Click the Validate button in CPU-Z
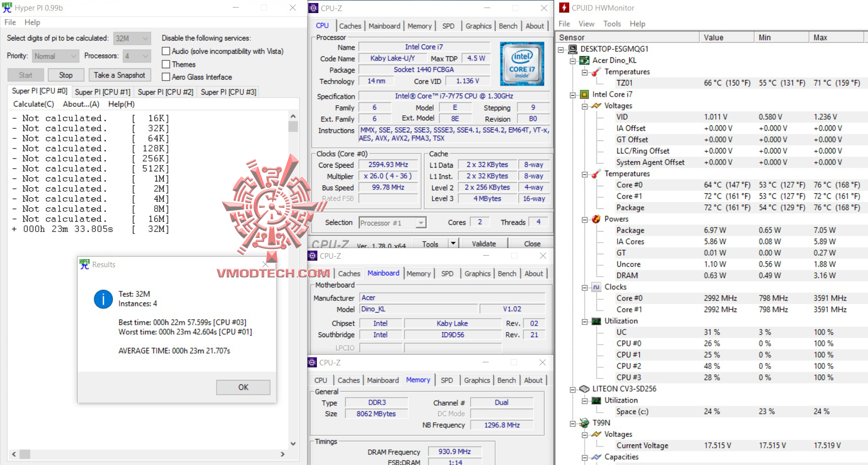 tap(484, 244)
